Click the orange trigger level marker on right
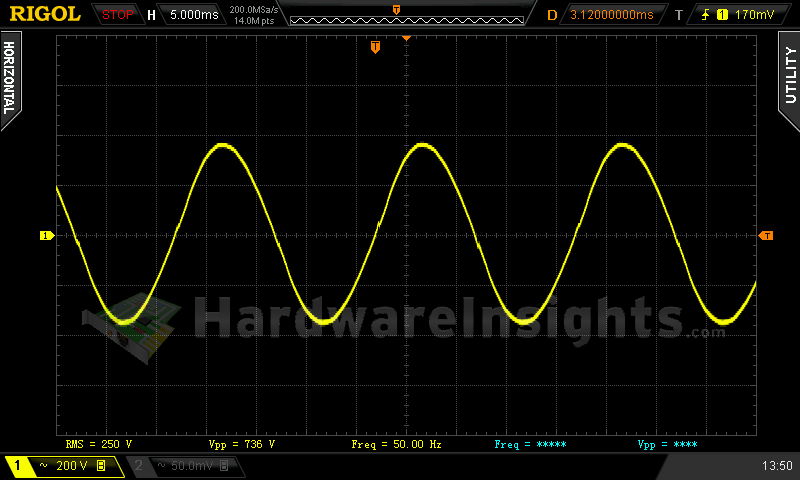The height and width of the screenshot is (480, 800). [766, 236]
